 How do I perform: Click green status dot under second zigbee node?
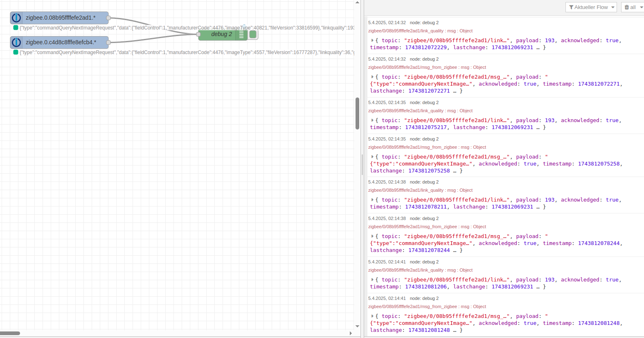tap(16, 52)
